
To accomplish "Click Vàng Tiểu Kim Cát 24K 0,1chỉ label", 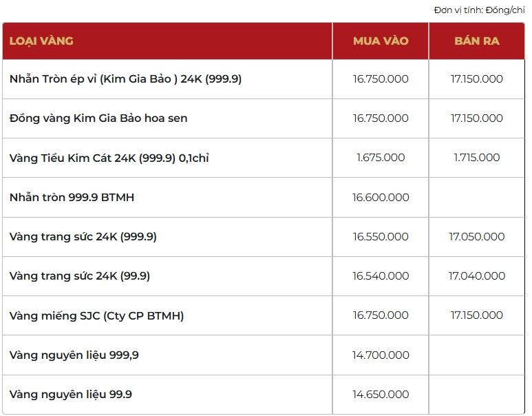I will 109,158.
